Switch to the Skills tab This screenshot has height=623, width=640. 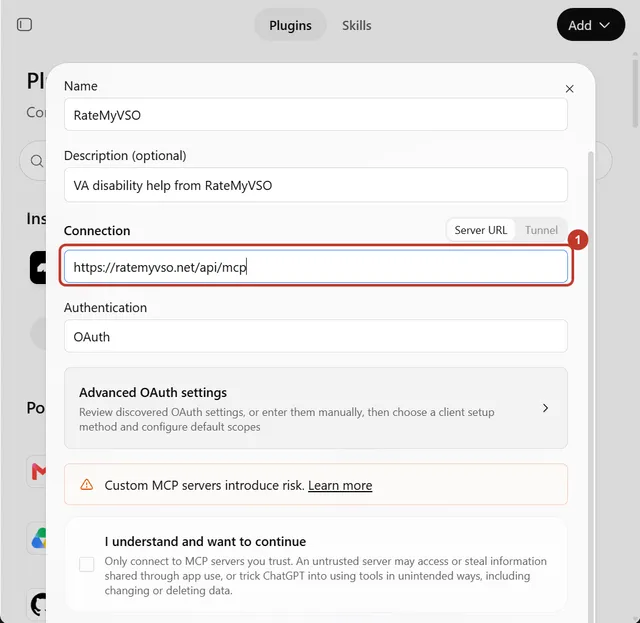coord(357,25)
